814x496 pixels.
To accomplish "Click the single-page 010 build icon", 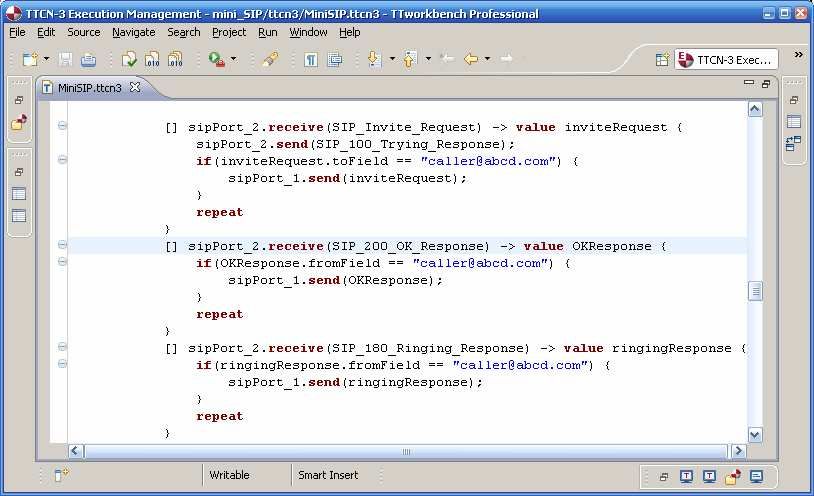I will click(x=152, y=59).
